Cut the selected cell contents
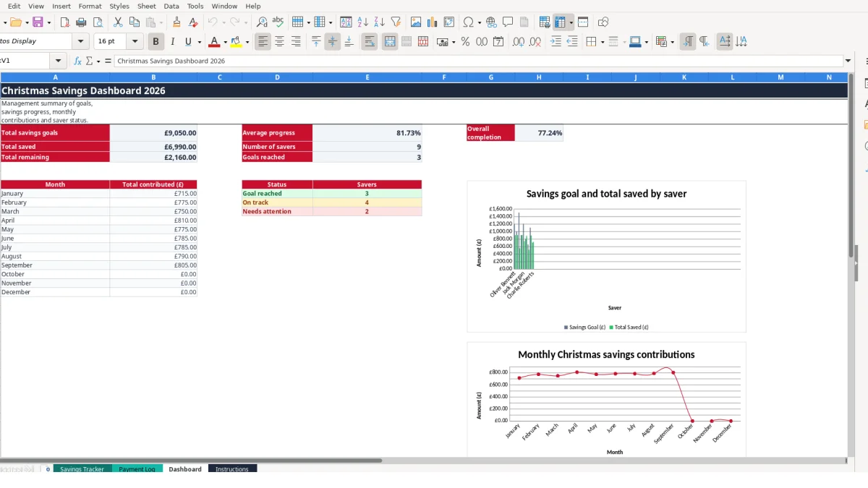Screen dimensions: 868x488 118,22
